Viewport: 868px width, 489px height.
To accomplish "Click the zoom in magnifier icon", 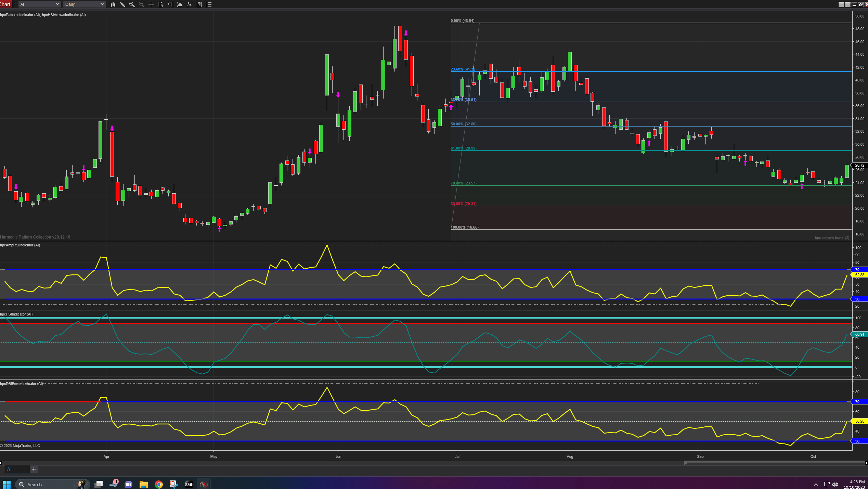I will click(x=132, y=4).
